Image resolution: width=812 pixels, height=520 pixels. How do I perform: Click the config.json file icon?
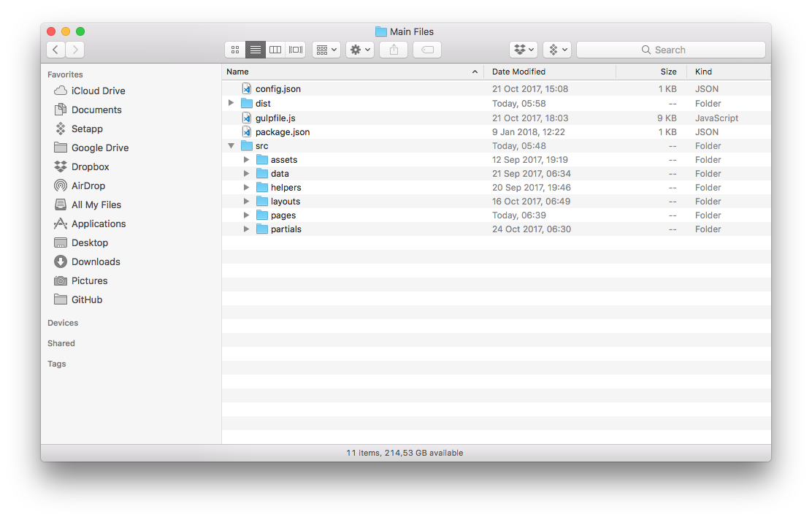coord(247,88)
